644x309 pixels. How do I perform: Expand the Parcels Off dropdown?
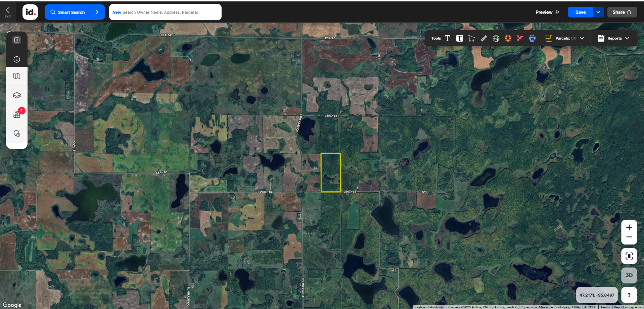[x=582, y=38]
